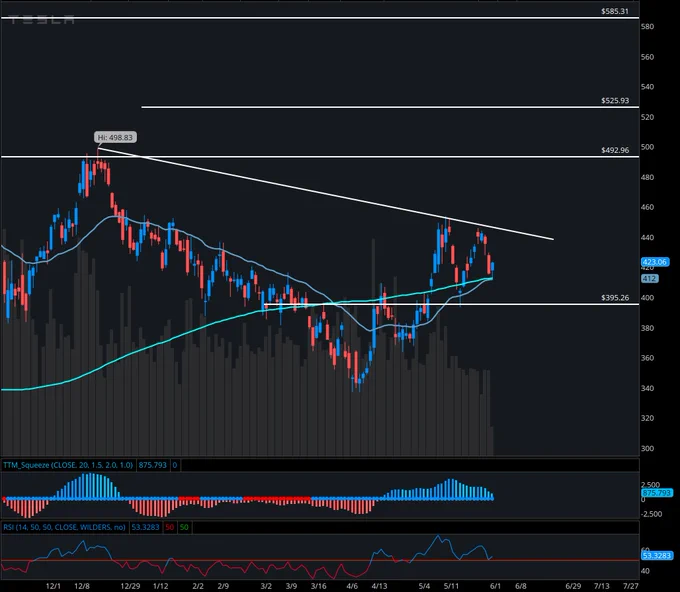Click the 2,500 squeeze axis label

[x=651, y=485]
